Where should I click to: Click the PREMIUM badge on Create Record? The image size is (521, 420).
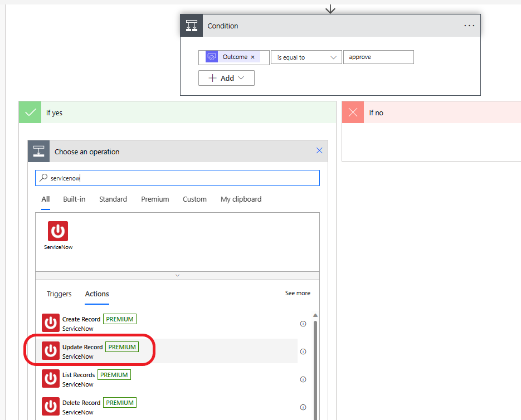coord(120,319)
